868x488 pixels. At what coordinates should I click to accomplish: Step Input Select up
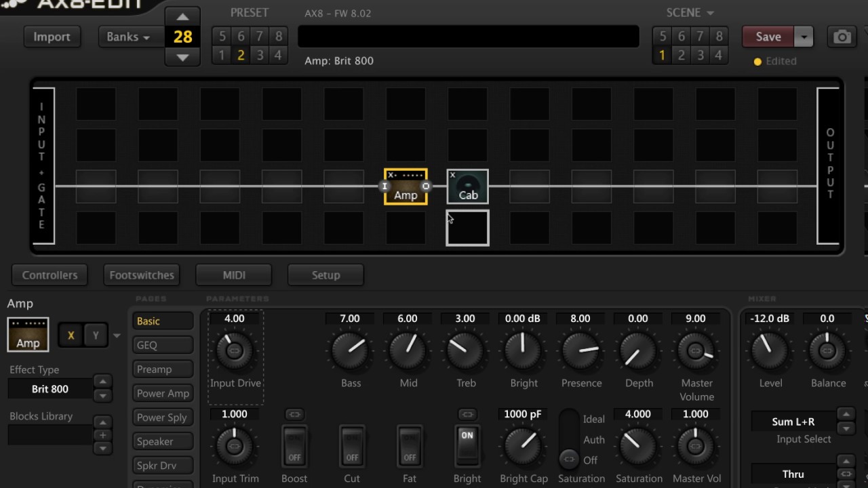(846, 414)
